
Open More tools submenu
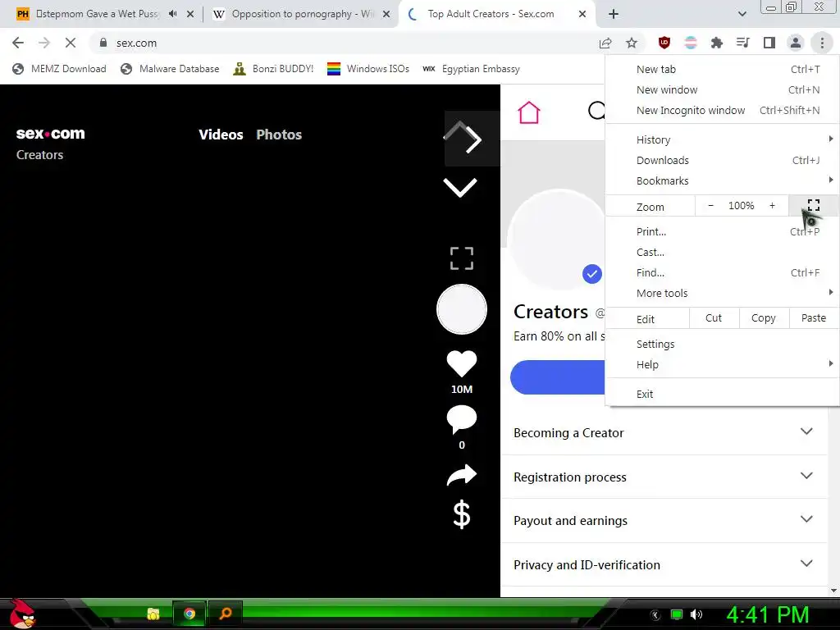(x=722, y=293)
